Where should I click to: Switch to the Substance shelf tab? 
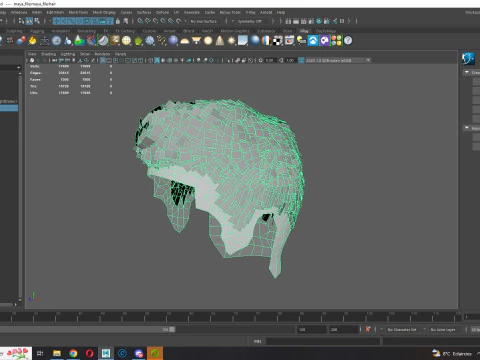point(266,31)
